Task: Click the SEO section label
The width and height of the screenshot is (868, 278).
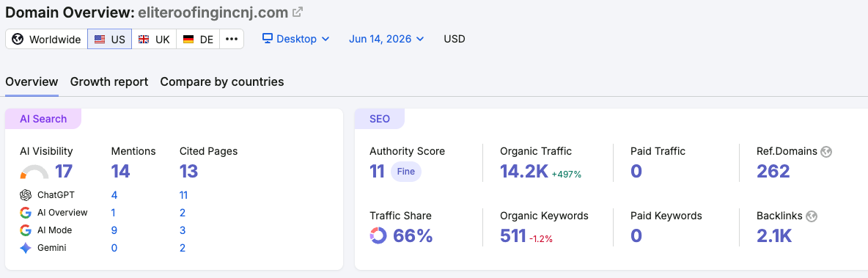Action: pos(380,119)
